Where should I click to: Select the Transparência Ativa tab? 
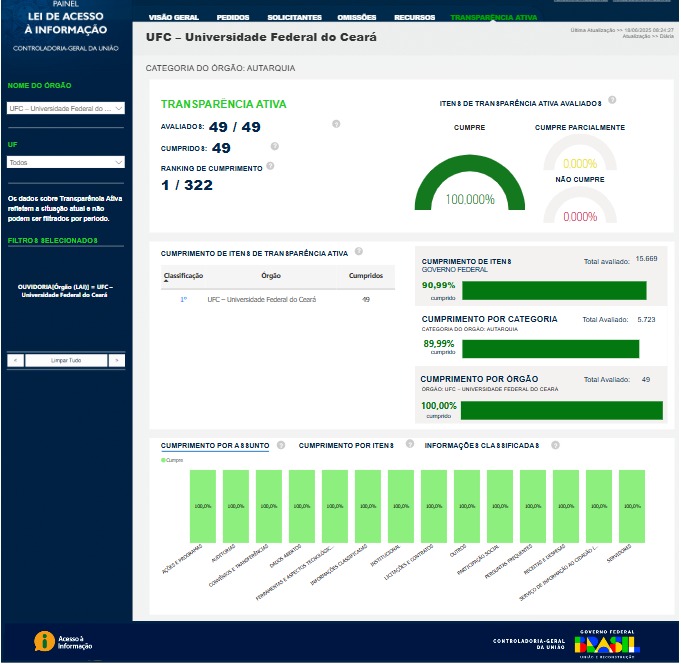click(493, 17)
